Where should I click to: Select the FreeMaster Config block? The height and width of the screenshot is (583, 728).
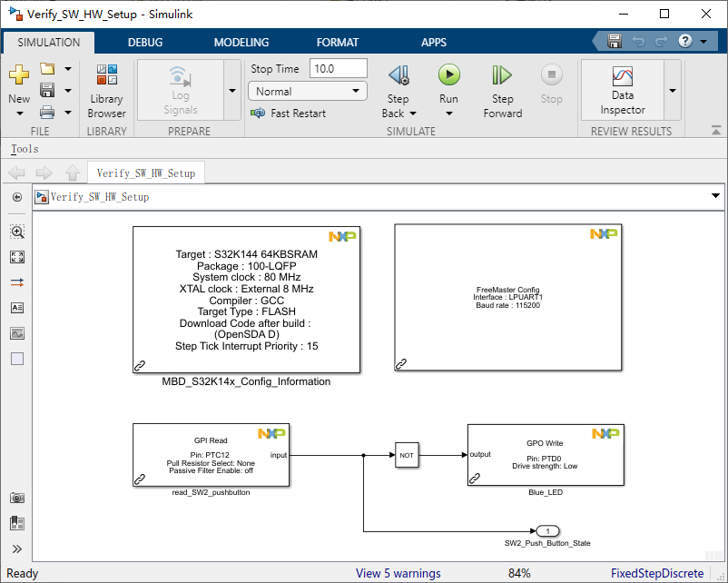508,297
